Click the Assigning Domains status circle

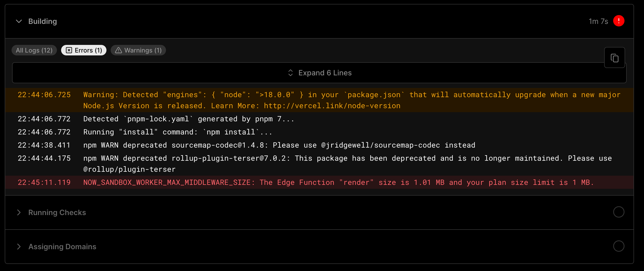619,246
